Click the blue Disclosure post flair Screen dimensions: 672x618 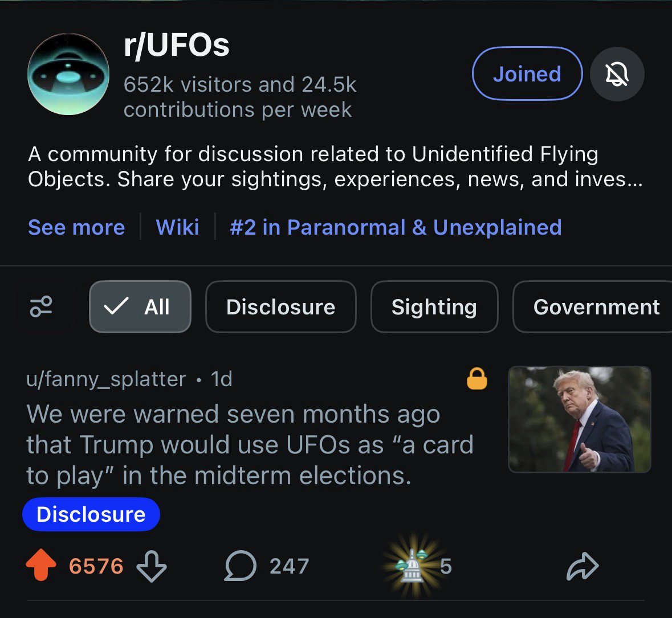(x=91, y=514)
